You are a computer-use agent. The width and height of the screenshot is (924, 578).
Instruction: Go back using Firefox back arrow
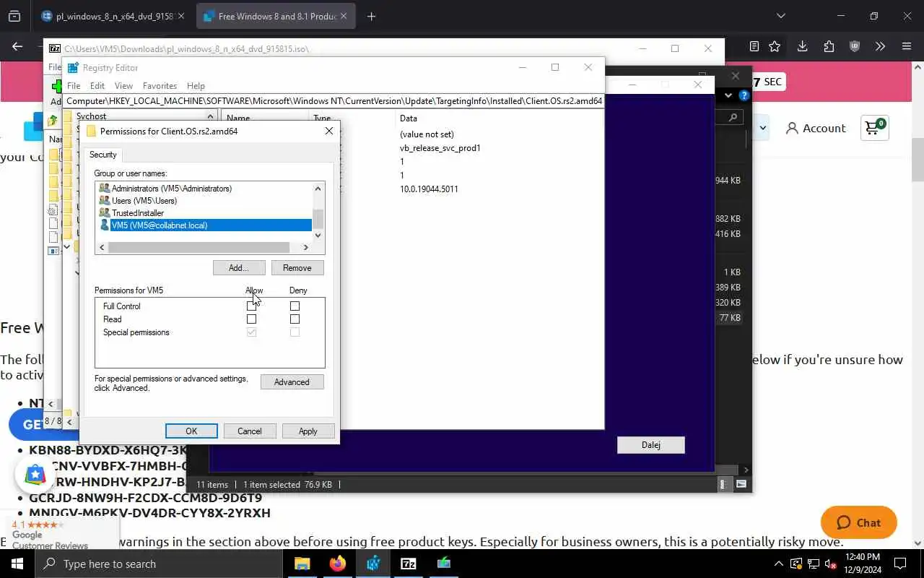(x=17, y=46)
